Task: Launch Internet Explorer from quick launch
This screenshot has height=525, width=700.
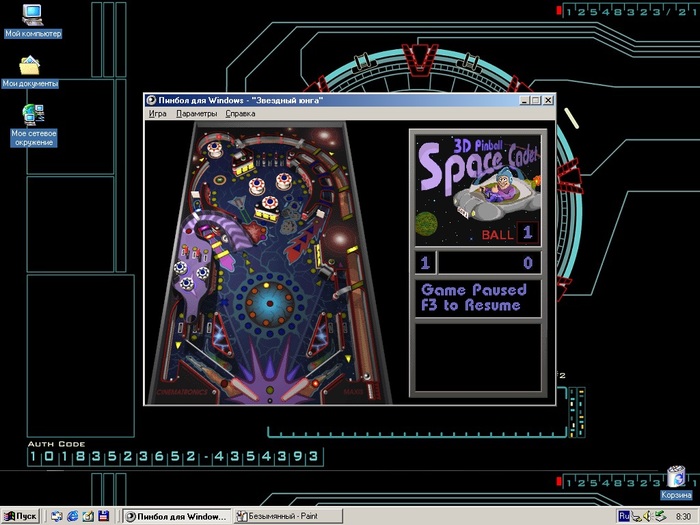Action: click(x=73, y=516)
